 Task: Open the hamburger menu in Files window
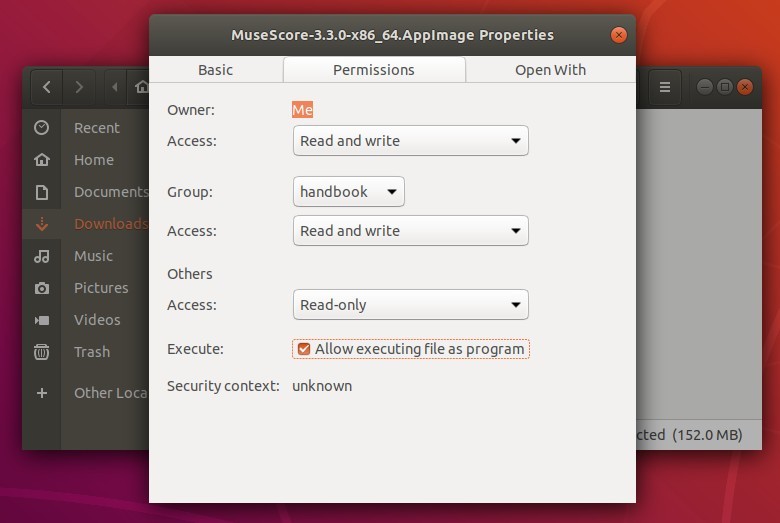(x=665, y=87)
